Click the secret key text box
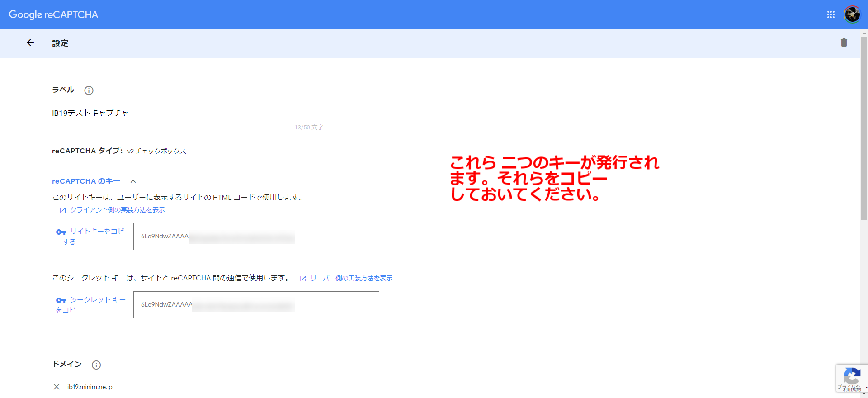The image size is (868, 398). (256, 305)
